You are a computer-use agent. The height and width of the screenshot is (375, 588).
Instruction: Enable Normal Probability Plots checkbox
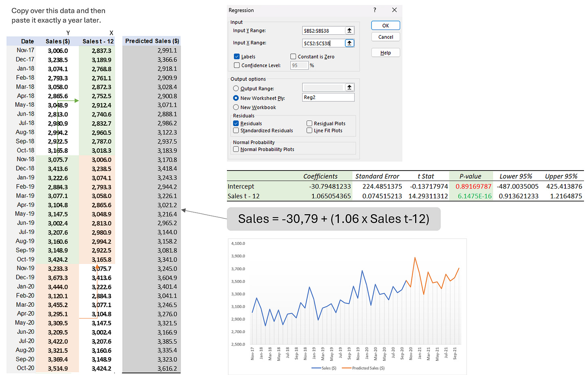(236, 149)
